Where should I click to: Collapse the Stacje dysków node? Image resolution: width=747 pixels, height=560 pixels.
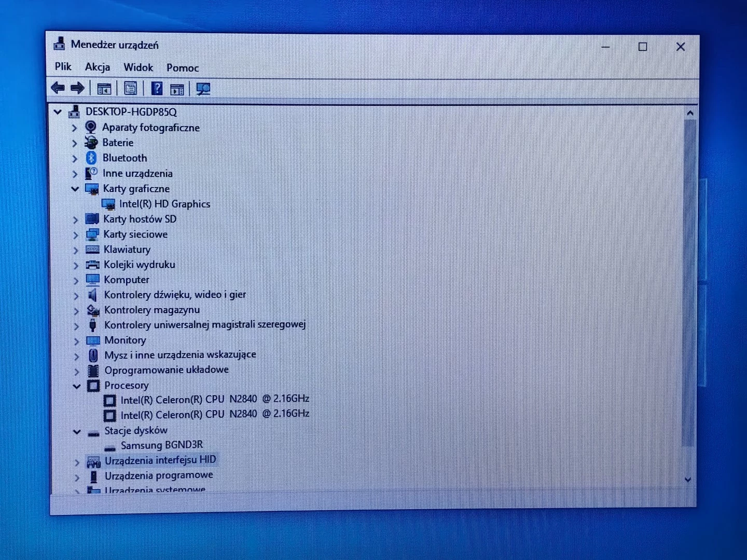tap(77, 431)
